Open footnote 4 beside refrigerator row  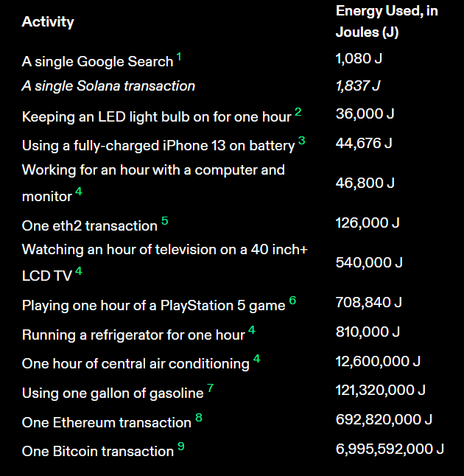[x=252, y=330]
